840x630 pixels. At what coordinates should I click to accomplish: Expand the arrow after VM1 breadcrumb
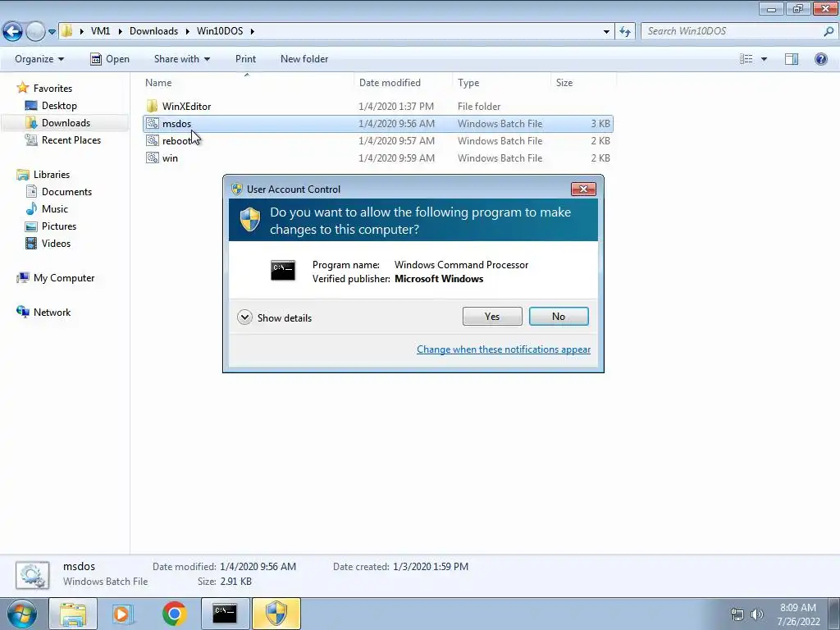pyautogui.click(x=120, y=32)
